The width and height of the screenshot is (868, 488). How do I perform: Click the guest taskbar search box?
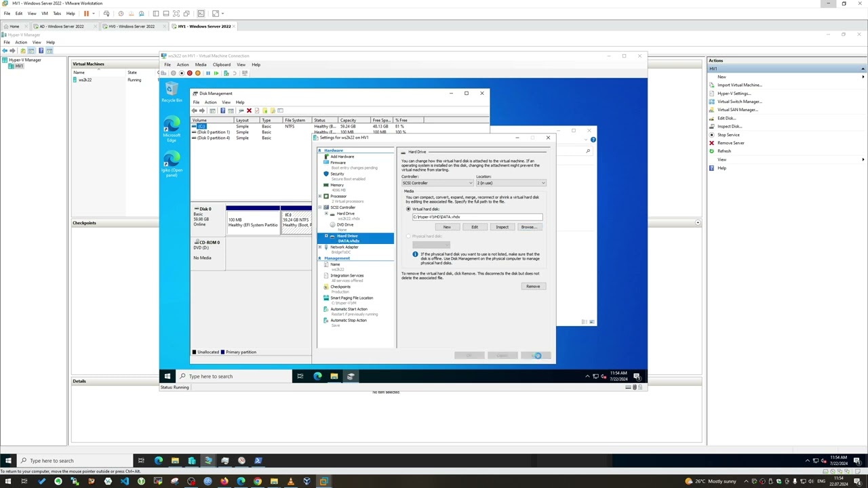click(234, 376)
